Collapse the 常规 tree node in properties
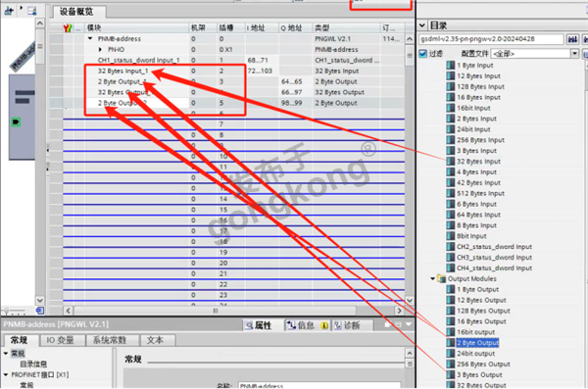 (x=6, y=354)
